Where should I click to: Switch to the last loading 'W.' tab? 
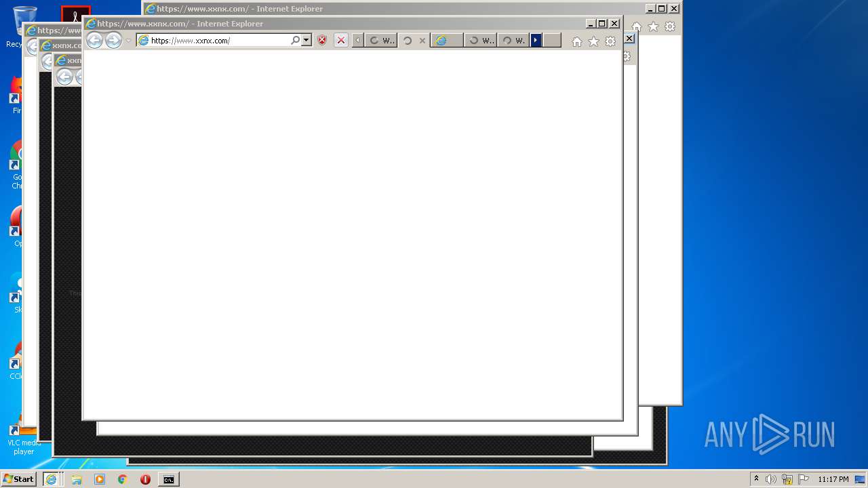tap(513, 40)
